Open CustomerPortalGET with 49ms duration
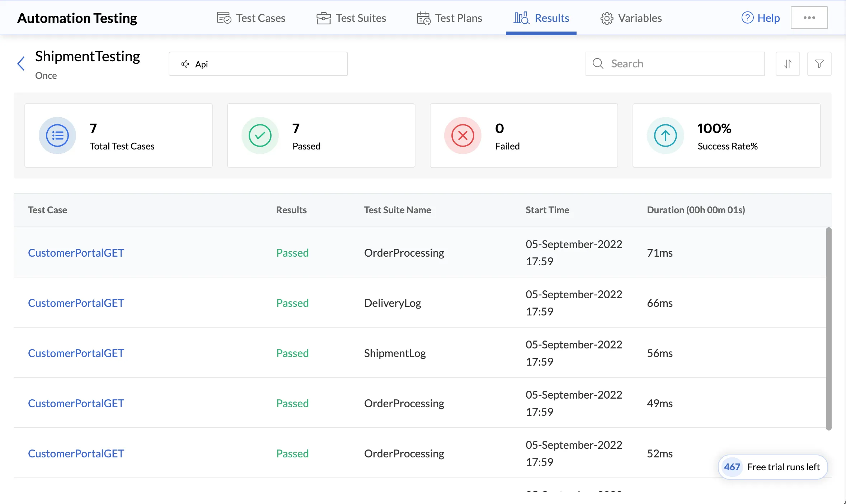Image resolution: width=846 pixels, height=504 pixels. 76,403
